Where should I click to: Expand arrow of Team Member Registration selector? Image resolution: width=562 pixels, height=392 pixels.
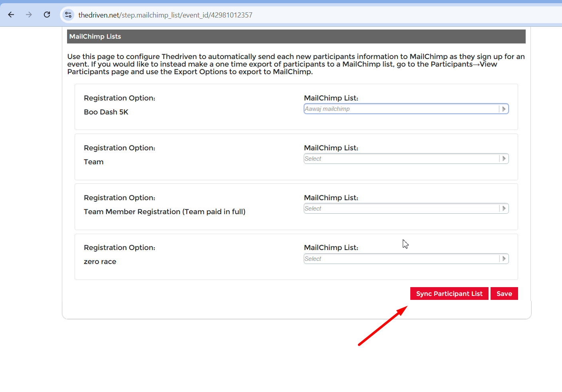pyautogui.click(x=504, y=209)
